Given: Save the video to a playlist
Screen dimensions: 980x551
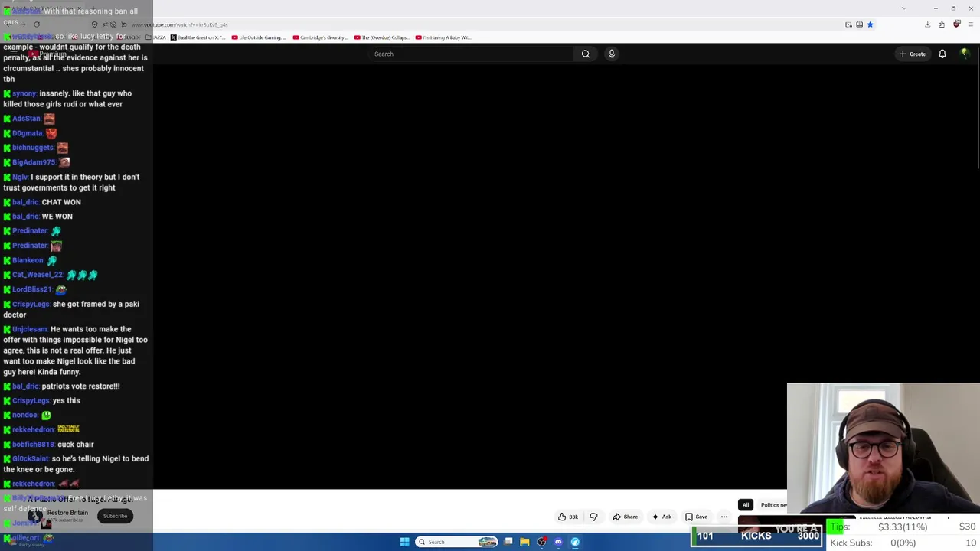Looking at the screenshot, I should (x=696, y=517).
